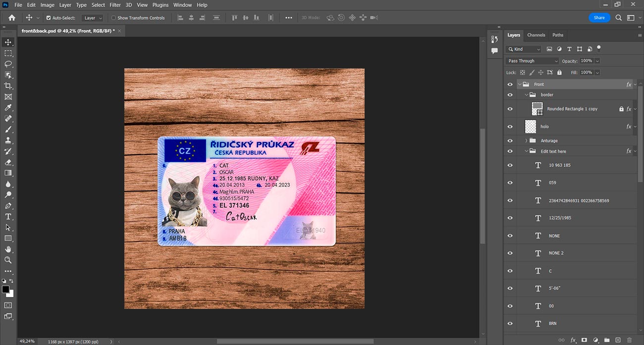Viewport: 644px width, 345px height.
Task: Click the Rounded Rectangle 1 copy thumbnail
Action: click(x=537, y=109)
